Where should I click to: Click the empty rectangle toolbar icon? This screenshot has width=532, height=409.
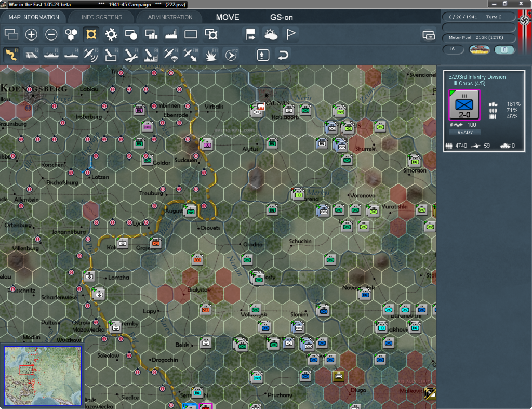click(191, 34)
